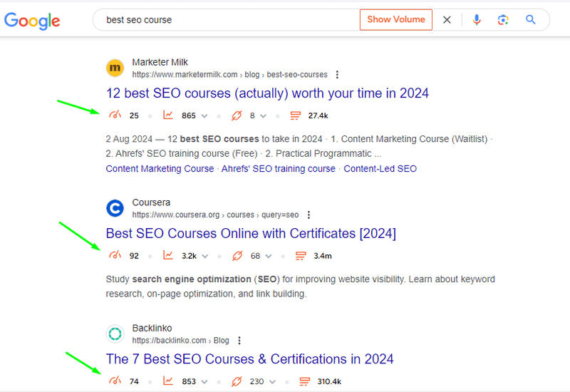
Task: Click the word count icon beside 27.4k
Action: click(x=295, y=115)
